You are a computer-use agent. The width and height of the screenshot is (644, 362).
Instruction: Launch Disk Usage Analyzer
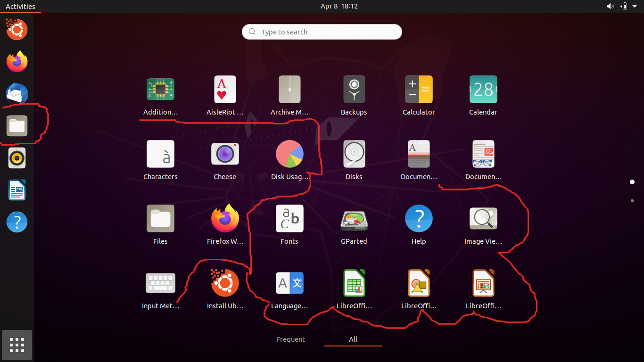(x=289, y=154)
